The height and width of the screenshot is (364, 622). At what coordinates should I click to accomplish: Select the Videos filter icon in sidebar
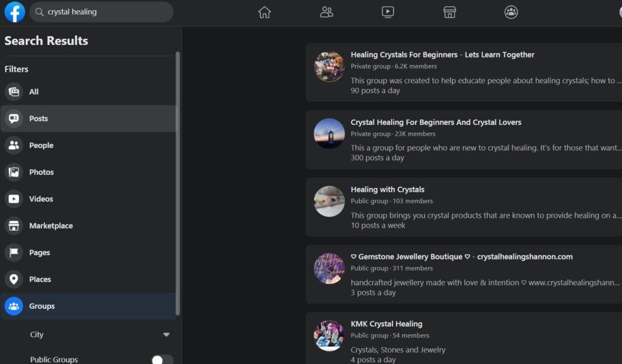click(13, 199)
